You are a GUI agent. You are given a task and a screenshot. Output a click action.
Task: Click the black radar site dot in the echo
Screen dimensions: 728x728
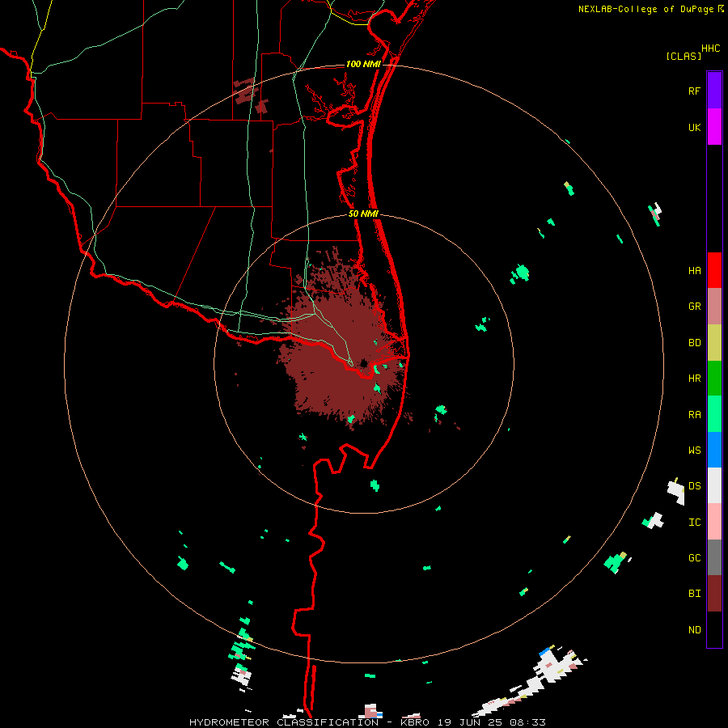pos(364,363)
